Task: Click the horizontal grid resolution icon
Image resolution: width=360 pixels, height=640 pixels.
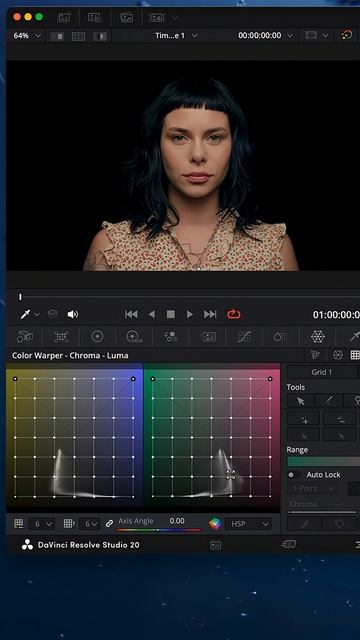Action: click(19, 523)
